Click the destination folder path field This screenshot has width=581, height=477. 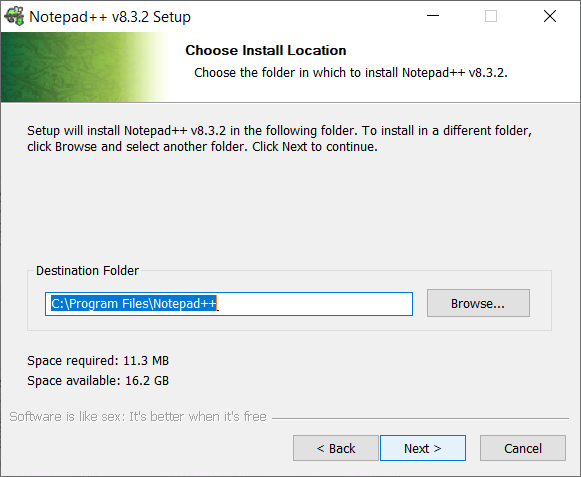(229, 304)
